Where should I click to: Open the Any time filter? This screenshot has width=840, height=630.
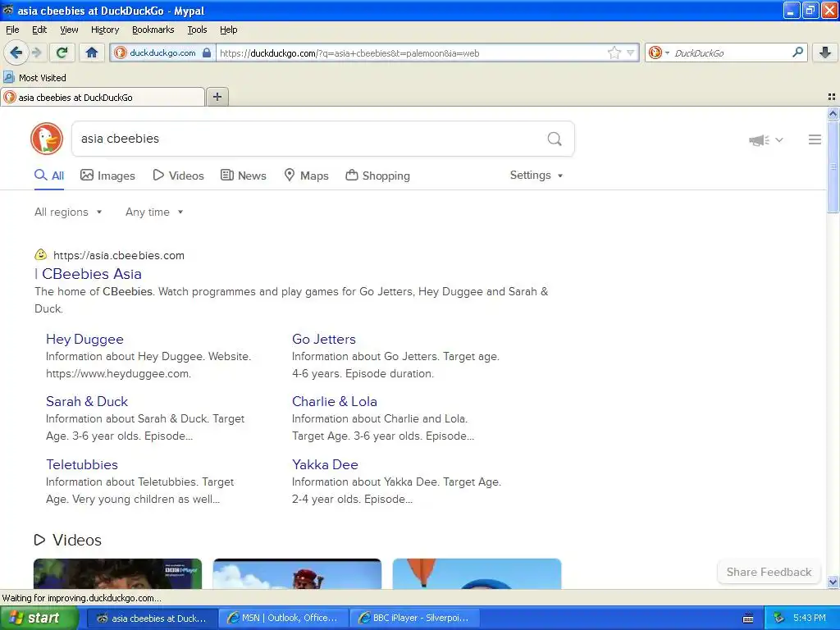coord(154,212)
